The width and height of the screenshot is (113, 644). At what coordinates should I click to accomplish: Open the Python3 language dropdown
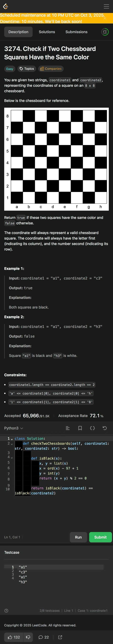14,428
